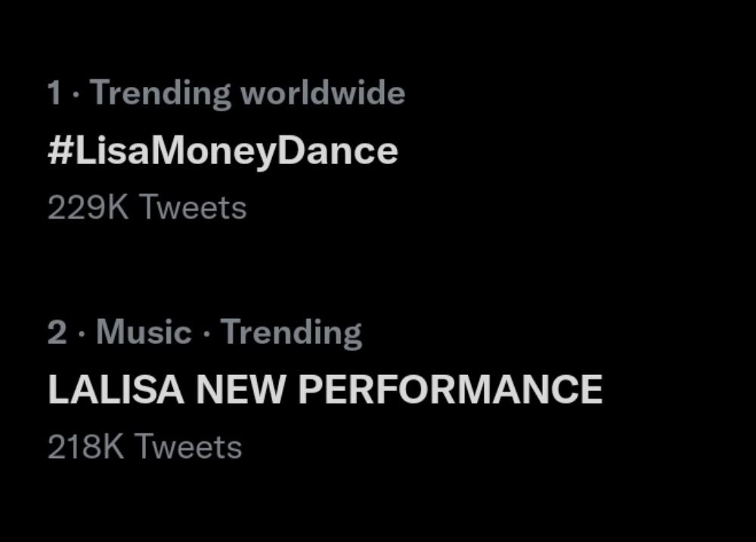Click the word Trending after Music

[x=291, y=333]
